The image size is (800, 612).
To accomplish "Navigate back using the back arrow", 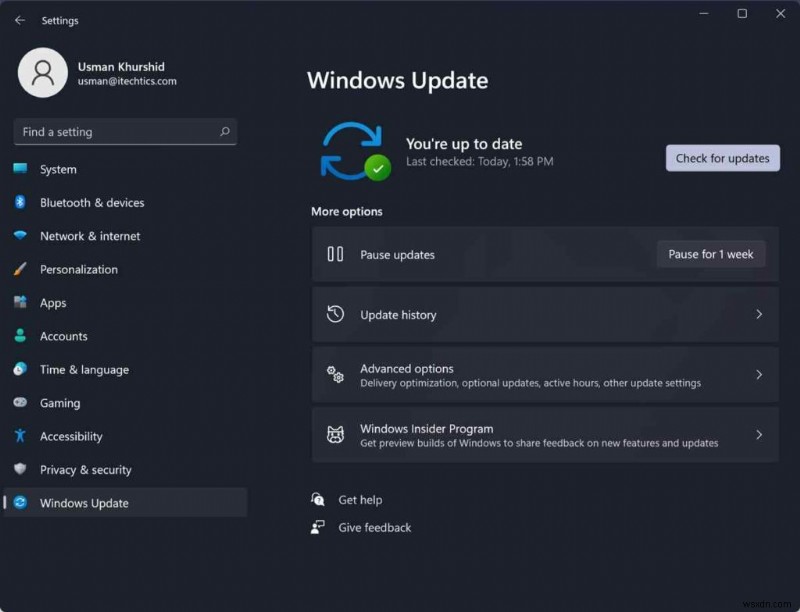I will [19, 19].
